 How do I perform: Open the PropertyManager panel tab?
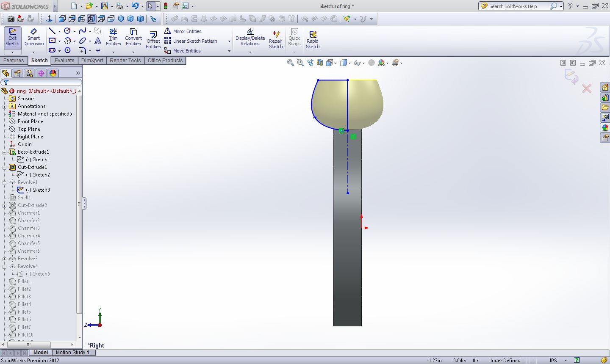tap(17, 73)
